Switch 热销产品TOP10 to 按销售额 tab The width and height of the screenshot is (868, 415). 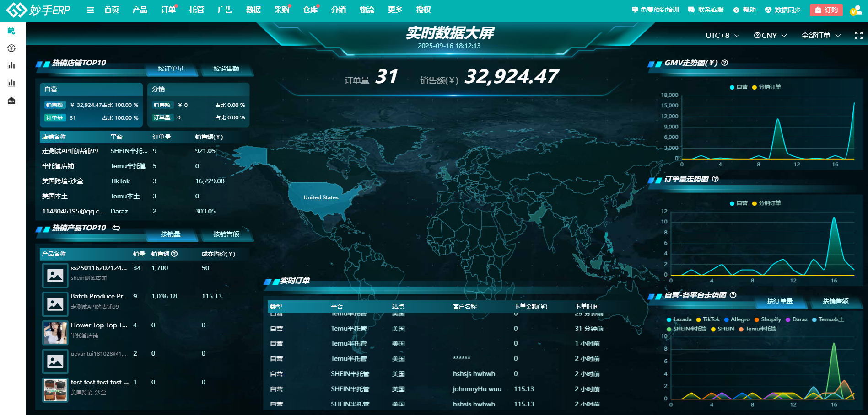226,234
